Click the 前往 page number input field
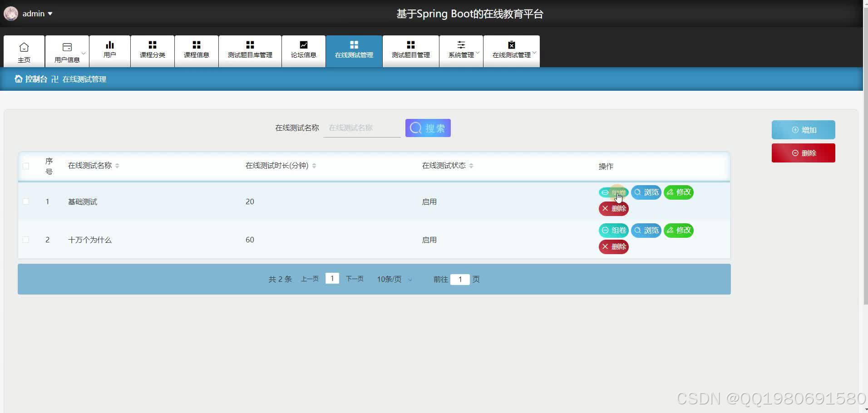Image resolution: width=868 pixels, height=413 pixels. point(460,279)
